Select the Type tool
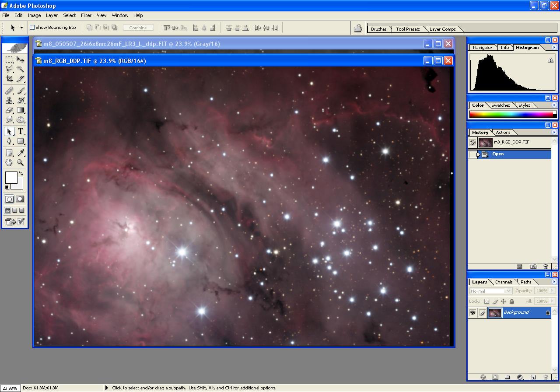Screen dimensions: 560x392 21,132
